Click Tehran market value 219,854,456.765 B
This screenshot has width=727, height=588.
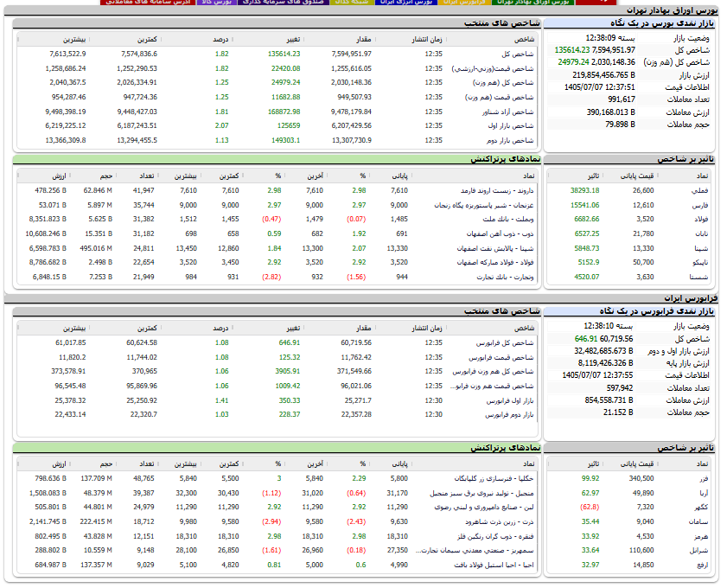click(603, 75)
